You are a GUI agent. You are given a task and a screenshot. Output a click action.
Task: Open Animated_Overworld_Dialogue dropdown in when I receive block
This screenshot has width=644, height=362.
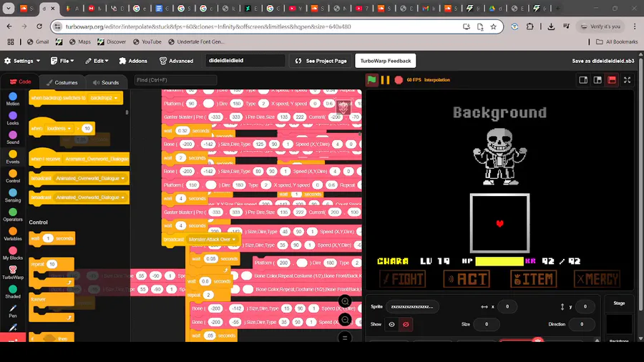pyautogui.click(x=97, y=159)
